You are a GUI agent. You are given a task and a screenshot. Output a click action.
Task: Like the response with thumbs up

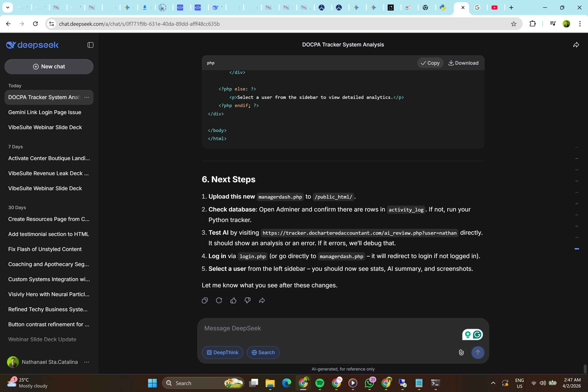[x=233, y=300]
